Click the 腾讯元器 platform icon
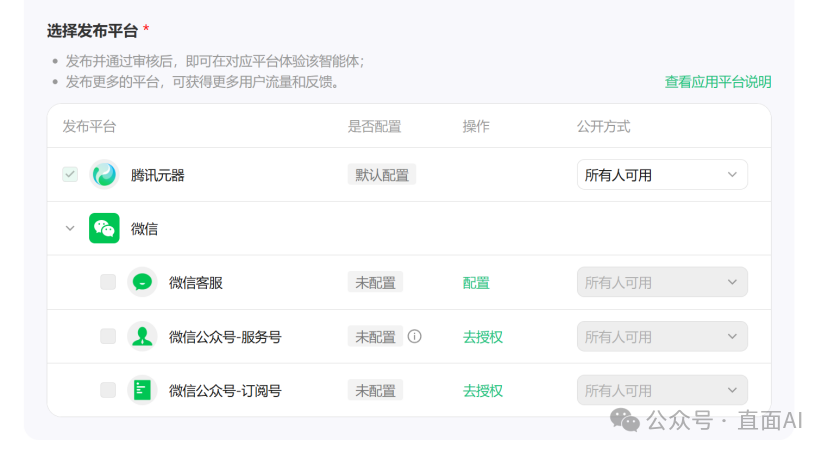 pyautogui.click(x=104, y=175)
